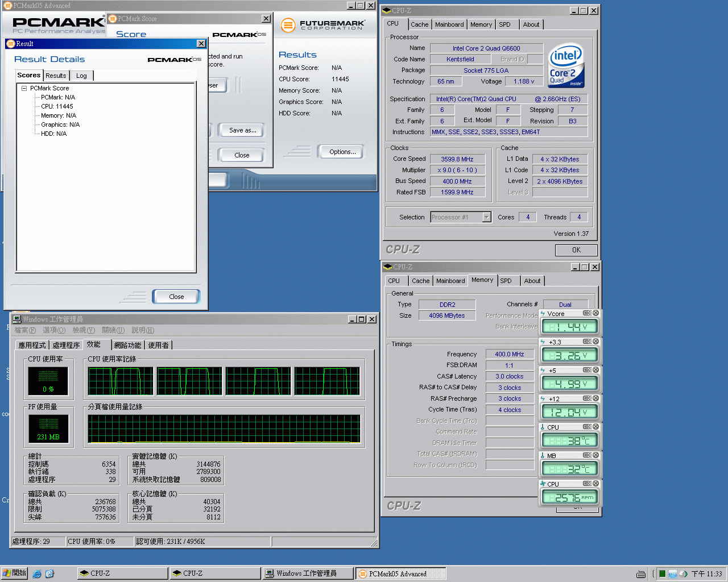728x582 pixels.
Task: Close the Vcore voltage monitor widget
Action: click(595, 313)
